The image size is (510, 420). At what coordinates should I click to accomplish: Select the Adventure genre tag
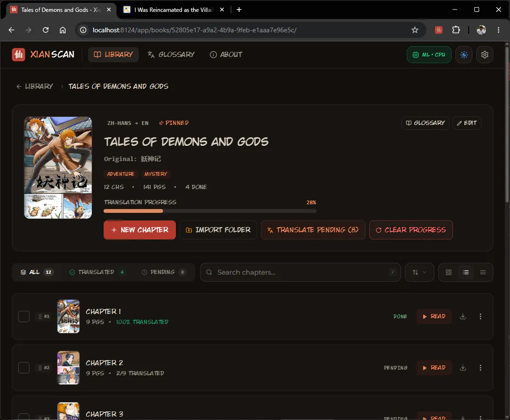pos(121,174)
